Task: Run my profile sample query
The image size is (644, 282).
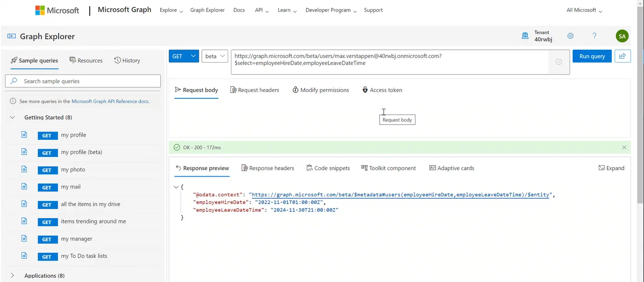Action: pos(74,135)
